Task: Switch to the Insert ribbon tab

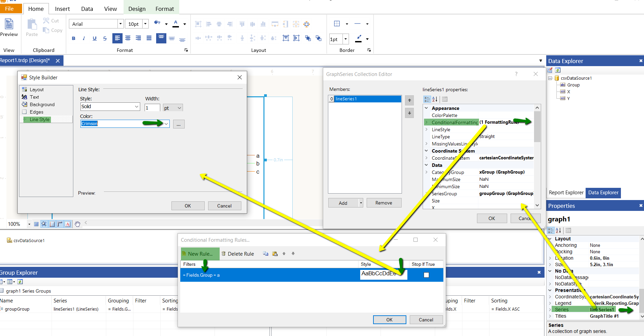Action: (62, 9)
